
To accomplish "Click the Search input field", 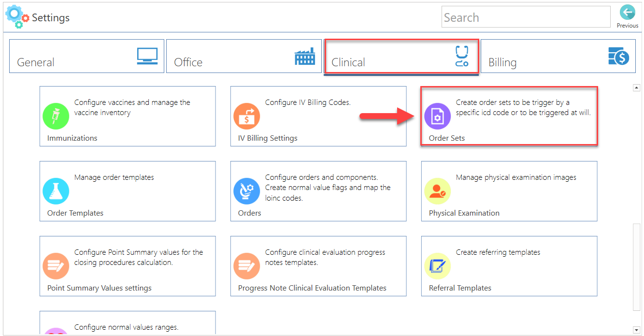I will coord(526,17).
